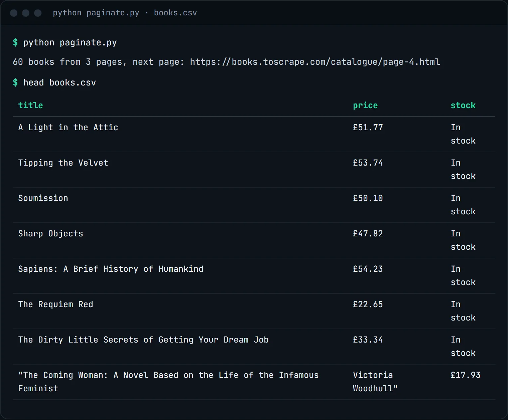This screenshot has width=508, height=420.
Task: Click 'In stock' in the Sapiens row
Action: tap(463, 276)
